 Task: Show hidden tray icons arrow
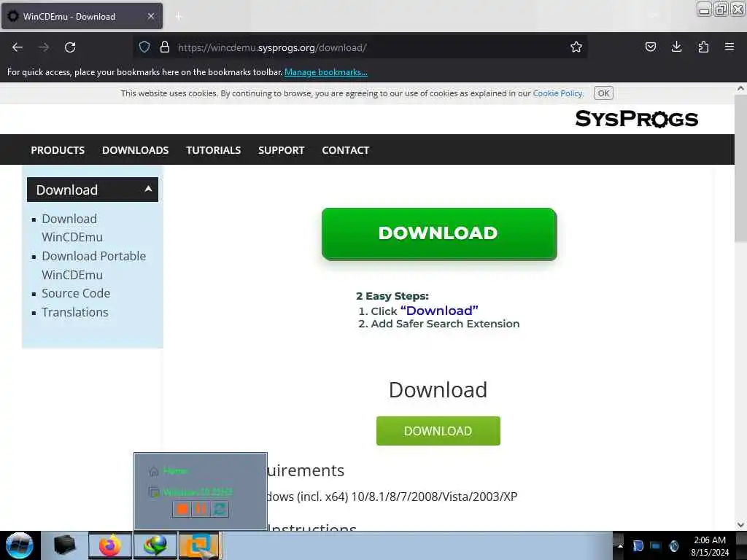click(620, 546)
